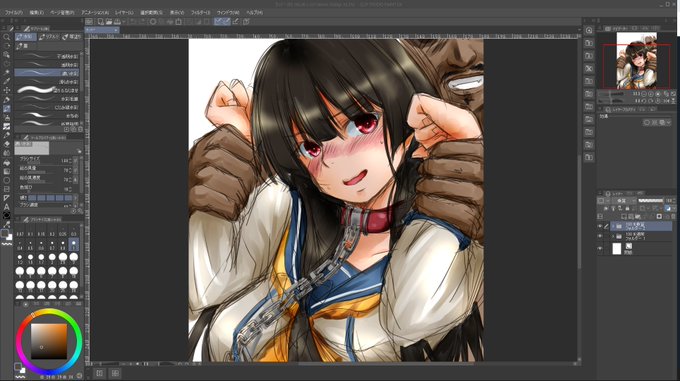Click the Save icon in command bar
This screenshot has width=680, height=381.
[117, 22]
